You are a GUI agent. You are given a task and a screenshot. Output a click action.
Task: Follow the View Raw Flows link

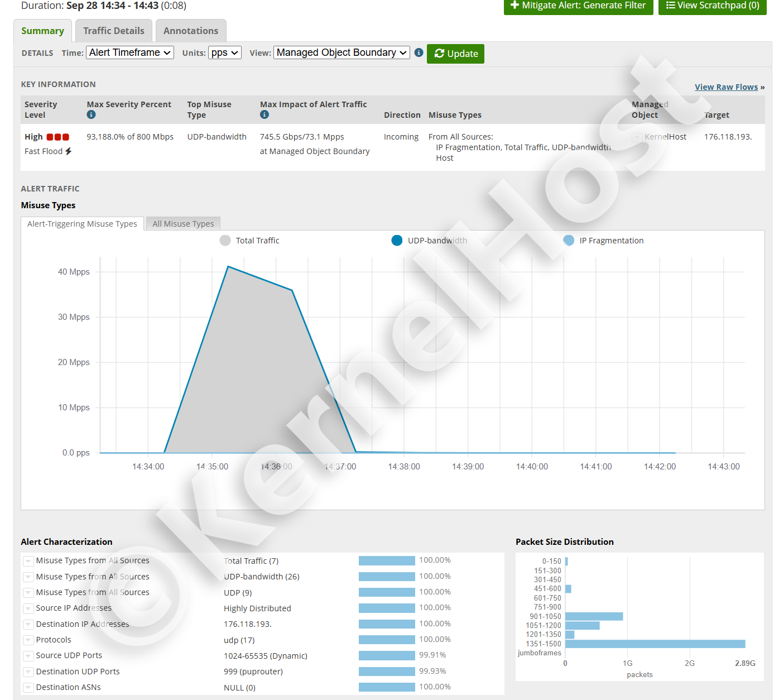tap(726, 87)
